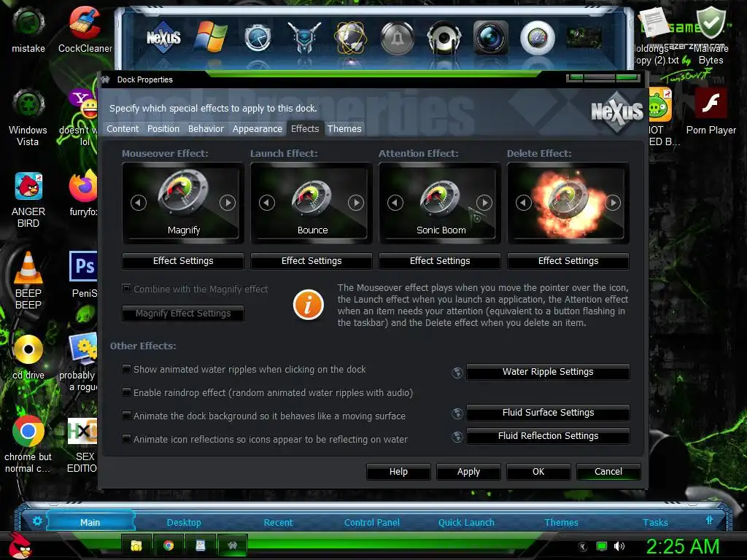Open the white gauge icon in dock
Screen dimensions: 747x560
point(538,38)
